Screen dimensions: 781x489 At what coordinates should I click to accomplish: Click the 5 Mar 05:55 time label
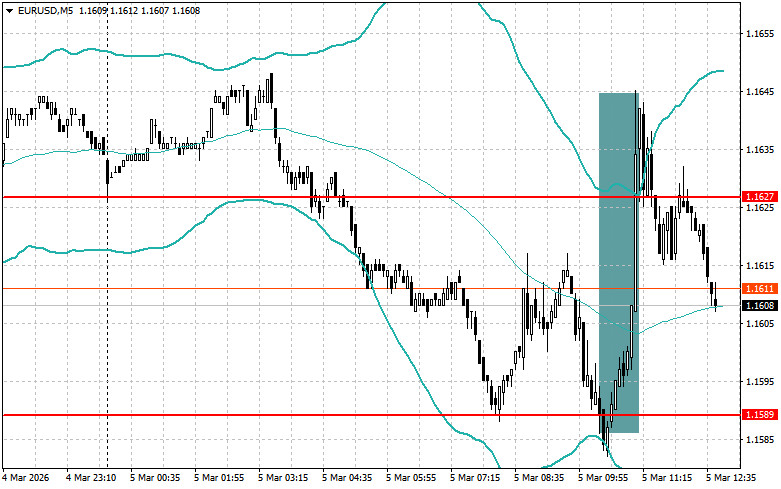pyautogui.click(x=411, y=478)
